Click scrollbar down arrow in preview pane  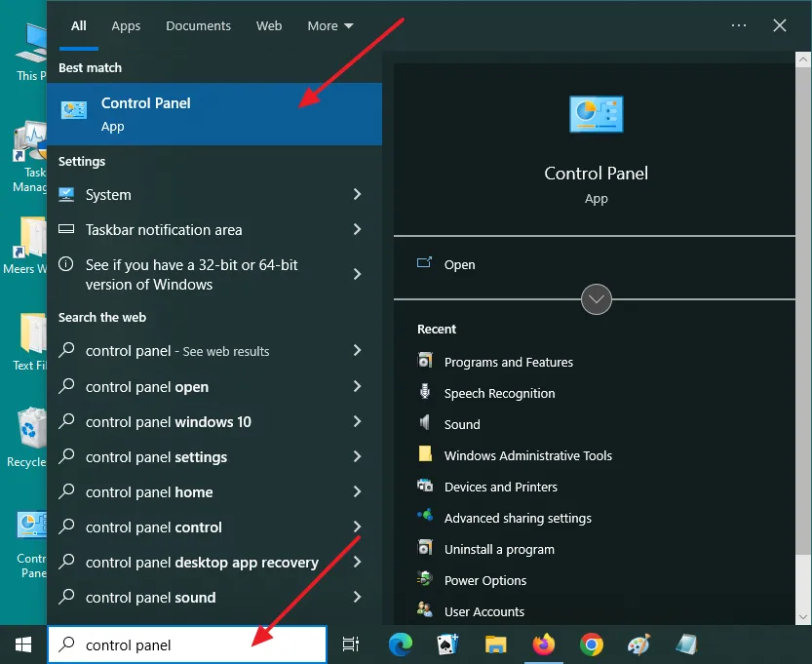point(803,617)
